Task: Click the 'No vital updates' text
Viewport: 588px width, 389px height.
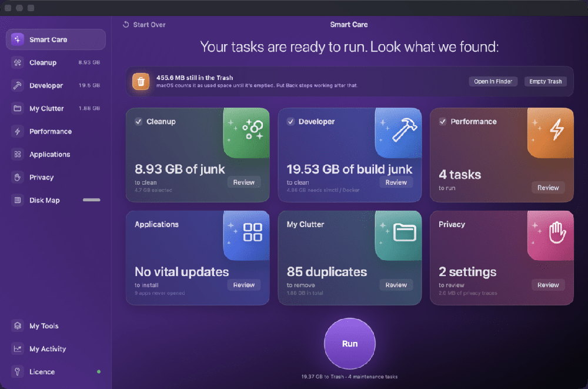Action: pos(182,271)
